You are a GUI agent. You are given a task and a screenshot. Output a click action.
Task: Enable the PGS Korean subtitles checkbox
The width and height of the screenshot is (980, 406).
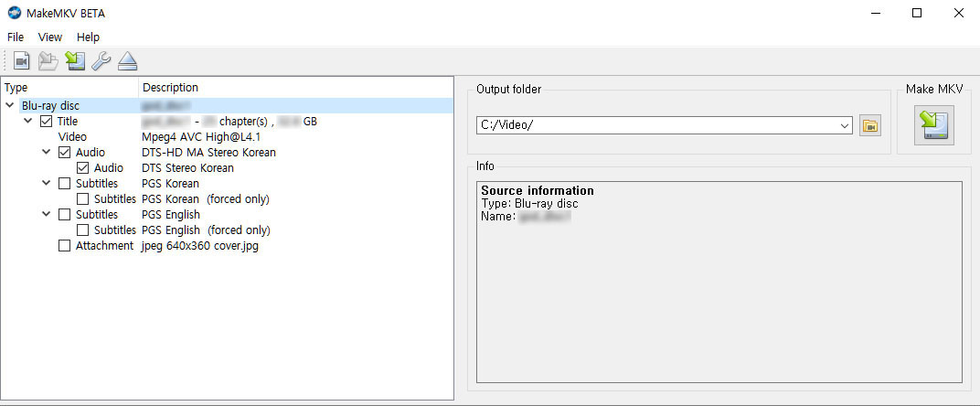point(64,184)
